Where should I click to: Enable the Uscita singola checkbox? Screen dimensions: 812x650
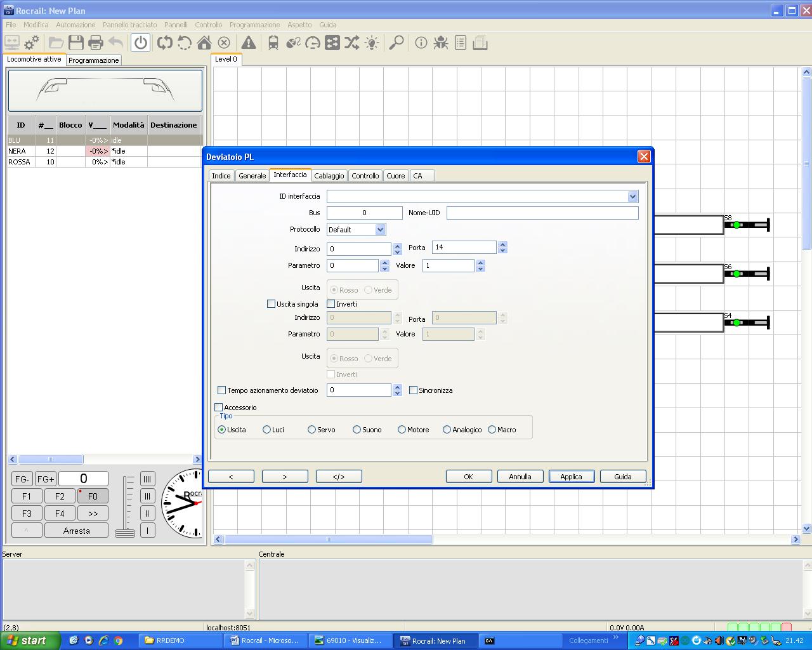[x=271, y=304]
